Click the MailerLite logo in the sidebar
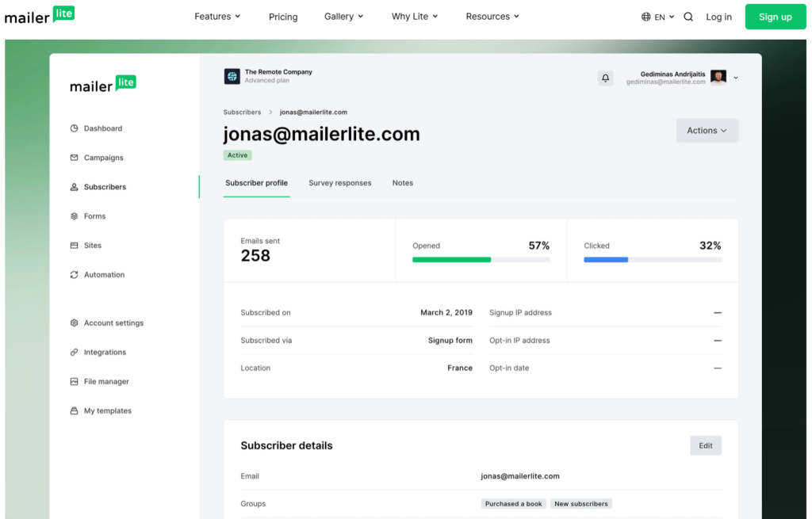The height and width of the screenshot is (519, 812). point(102,84)
